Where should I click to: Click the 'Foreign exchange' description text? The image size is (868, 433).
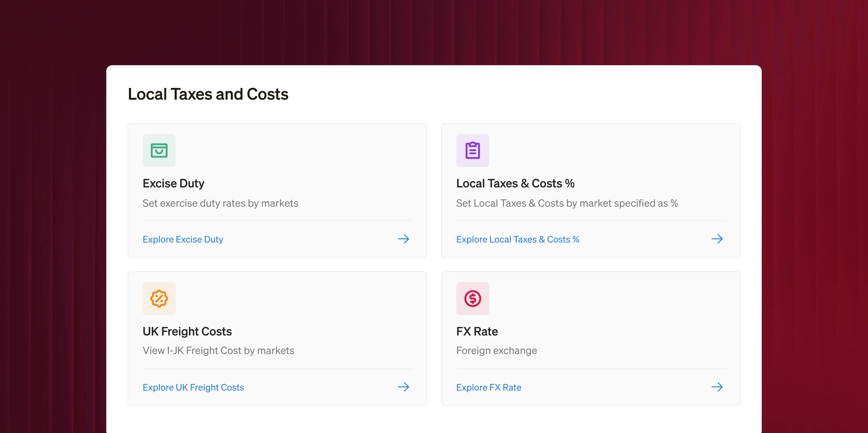(496, 351)
